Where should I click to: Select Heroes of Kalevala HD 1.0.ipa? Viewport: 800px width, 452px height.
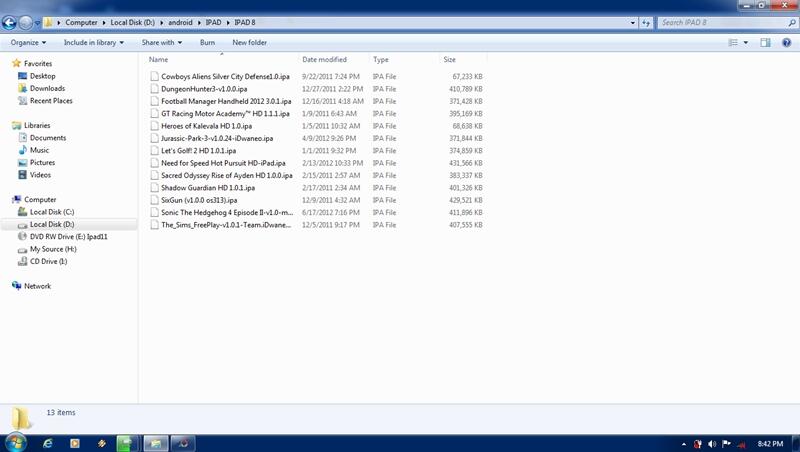pos(206,126)
